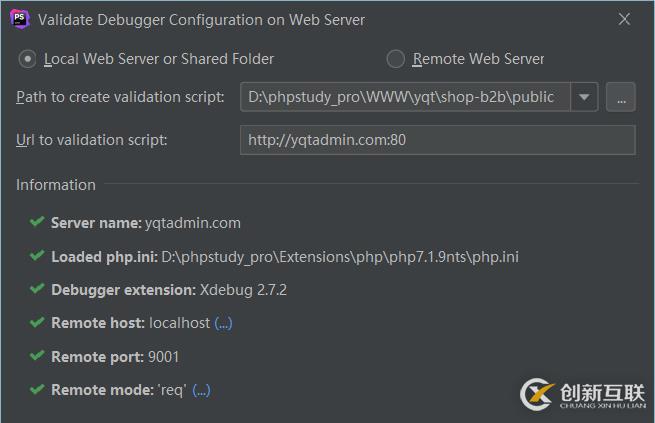The image size is (655, 423).
Task: Click the Xdebug 2.7.2 extension text
Action: [243, 290]
